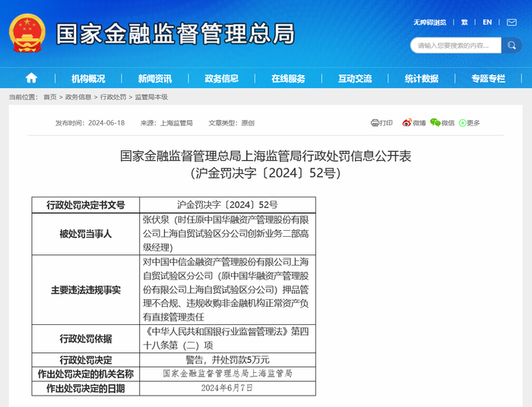Click cell 中华人民共和国银行业监督管理法
Screen dimensions: 532x407
227,339
